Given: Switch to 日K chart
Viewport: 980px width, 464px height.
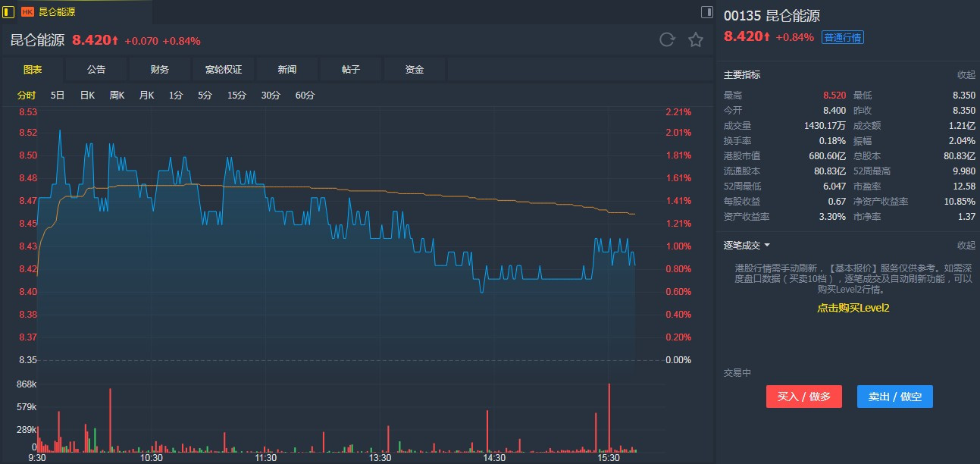Looking at the screenshot, I should pos(87,95).
